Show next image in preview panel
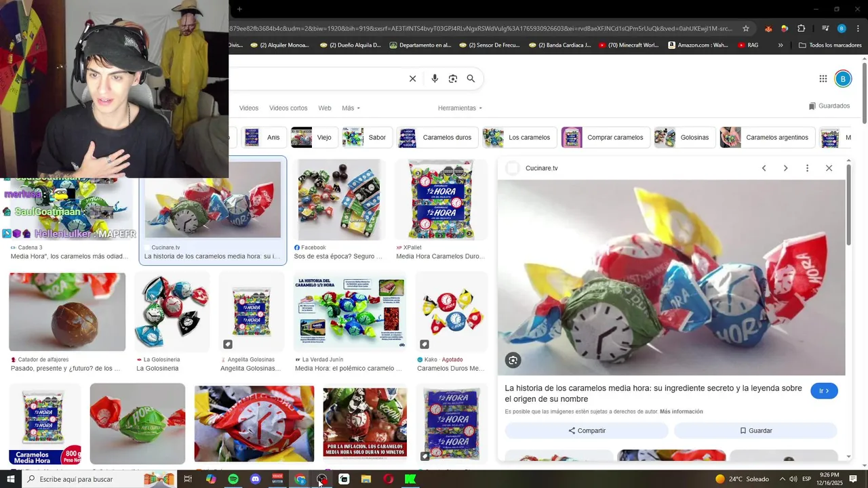This screenshot has width=868, height=488. [x=785, y=168]
